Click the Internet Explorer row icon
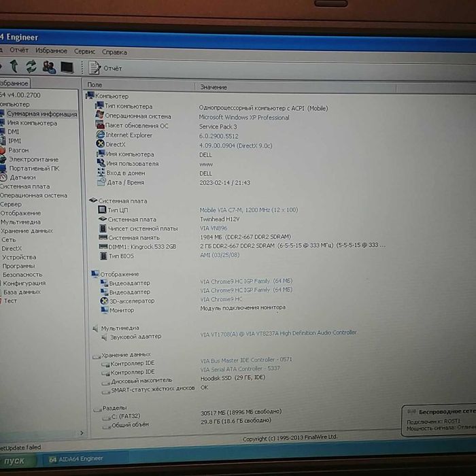This screenshot has height=476, width=476. [100, 134]
